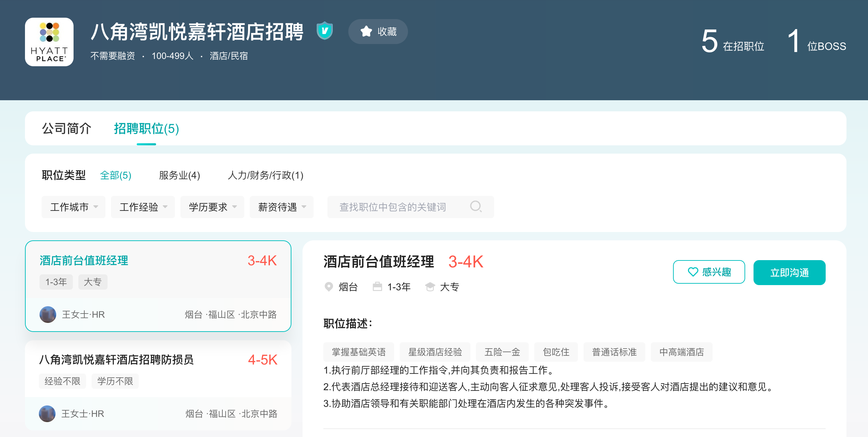The width and height of the screenshot is (868, 437).
Task: Click the search magnifier icon
Action: pos(476,207)
